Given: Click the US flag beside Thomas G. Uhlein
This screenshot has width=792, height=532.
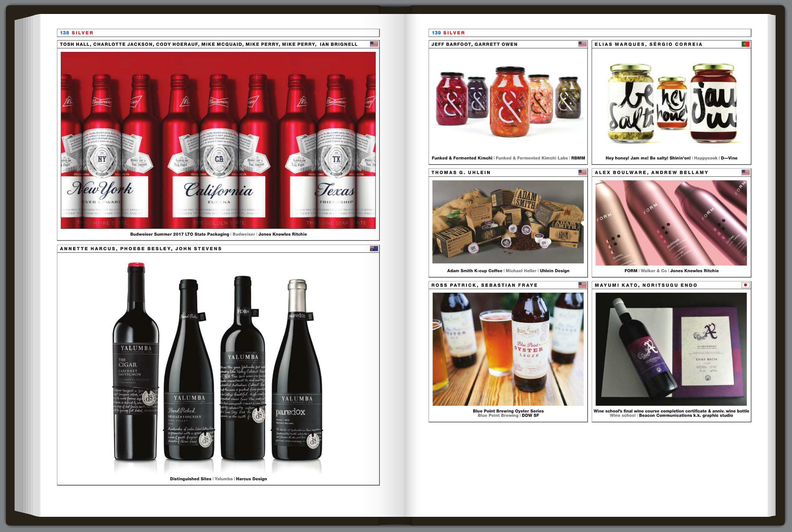Looking at the screenshot, I should coord(582,172).
